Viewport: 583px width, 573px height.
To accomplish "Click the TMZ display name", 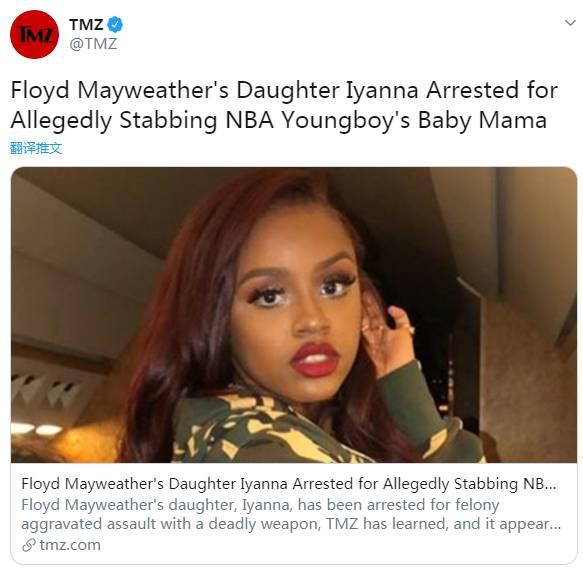I will 86,25.
